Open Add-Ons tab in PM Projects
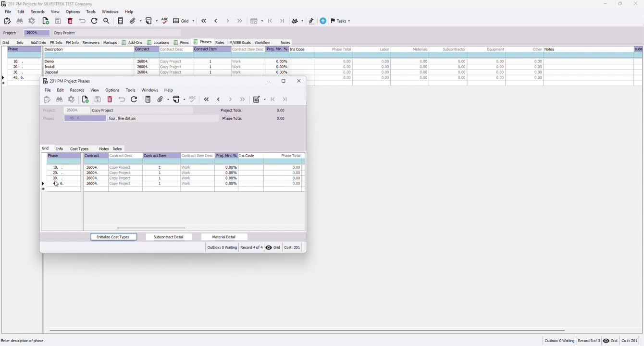644x346 pixels. coord(132,43)
